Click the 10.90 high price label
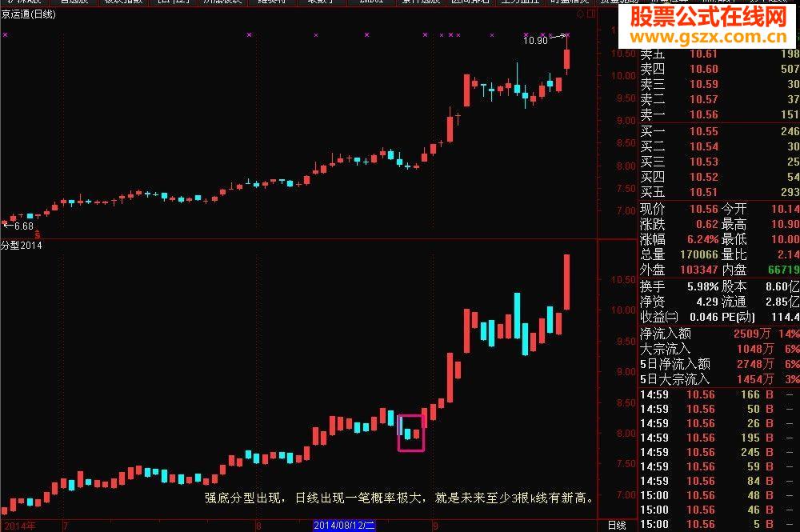 click(x=535, y=40)
